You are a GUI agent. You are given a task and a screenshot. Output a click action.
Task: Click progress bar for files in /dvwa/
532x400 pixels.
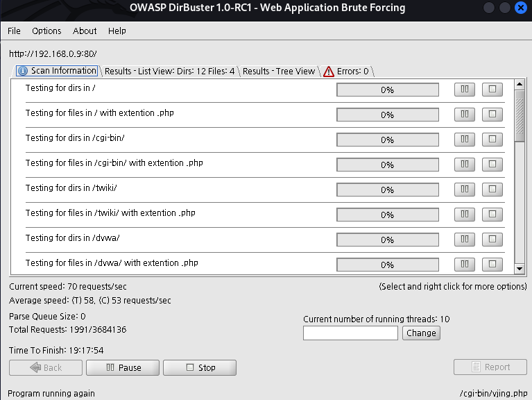tap(388, 265)
